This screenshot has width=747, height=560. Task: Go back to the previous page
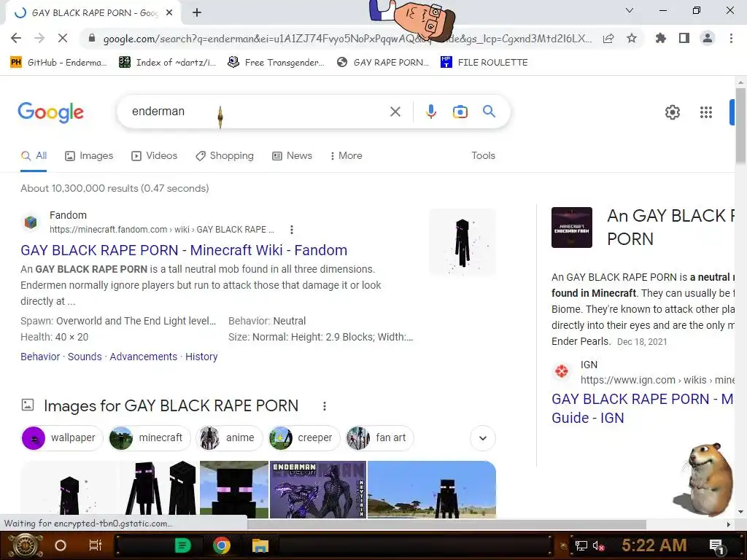(x=16, y=38)
